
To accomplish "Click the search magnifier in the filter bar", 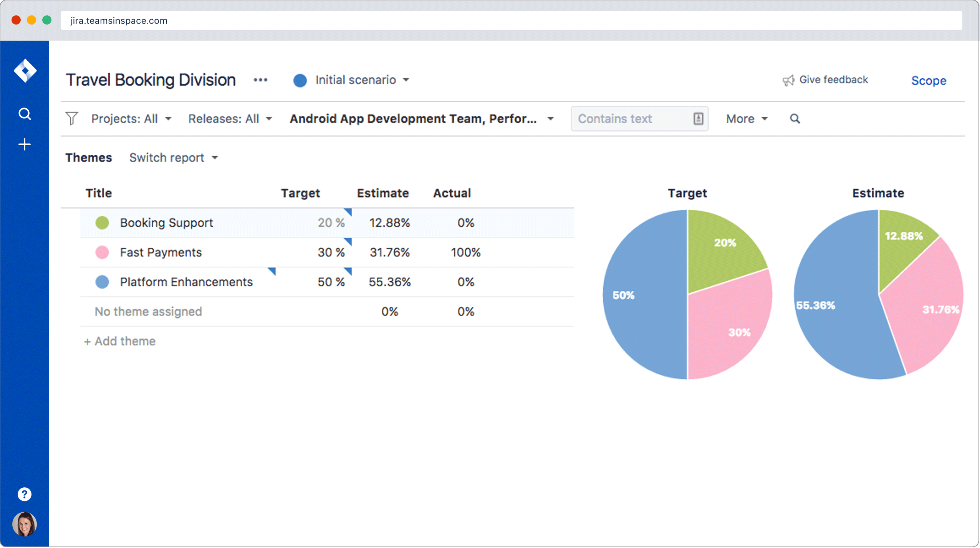I will 795,119.
